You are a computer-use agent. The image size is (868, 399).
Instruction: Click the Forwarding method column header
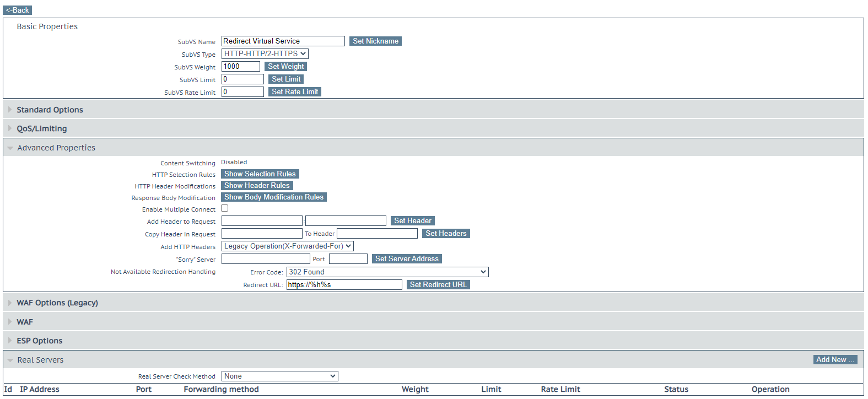221,390
